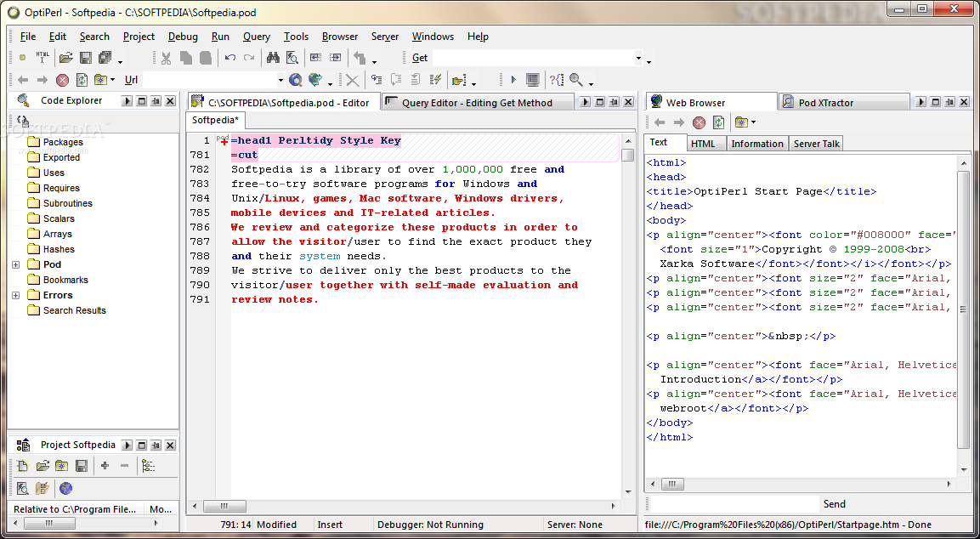
Task: Open the Tools menu
Action: [297, 37]
